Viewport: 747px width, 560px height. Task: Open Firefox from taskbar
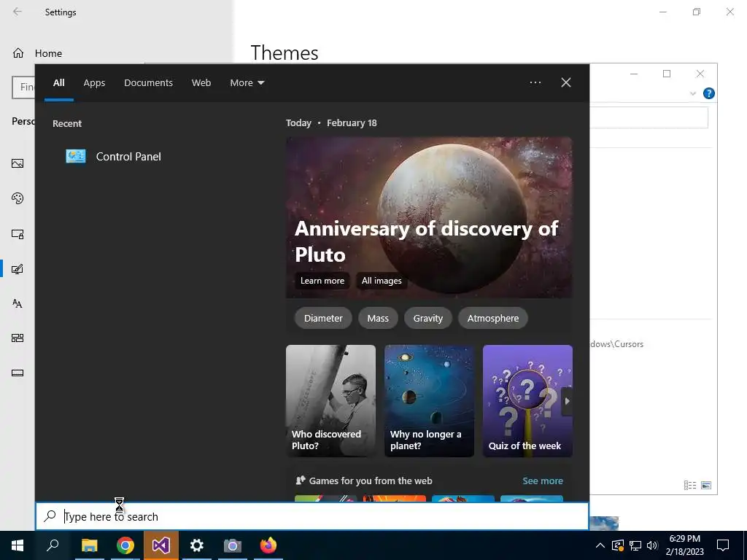point(268,545)
